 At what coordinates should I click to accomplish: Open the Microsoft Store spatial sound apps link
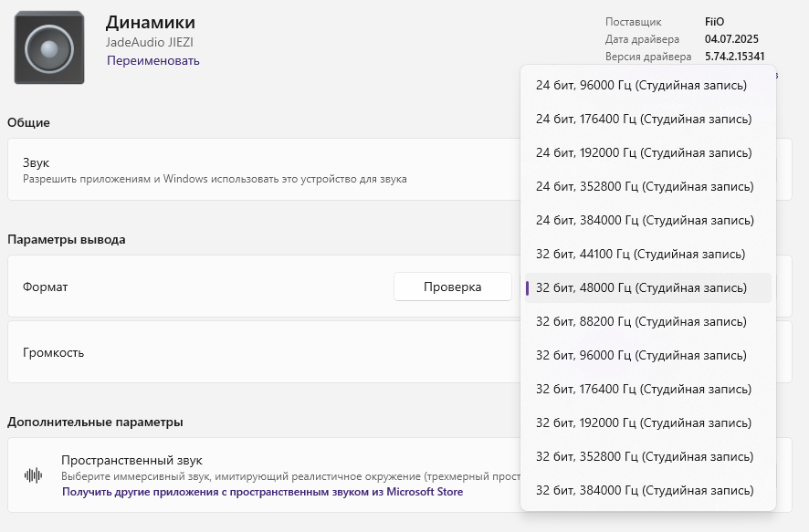coord(262,492)
